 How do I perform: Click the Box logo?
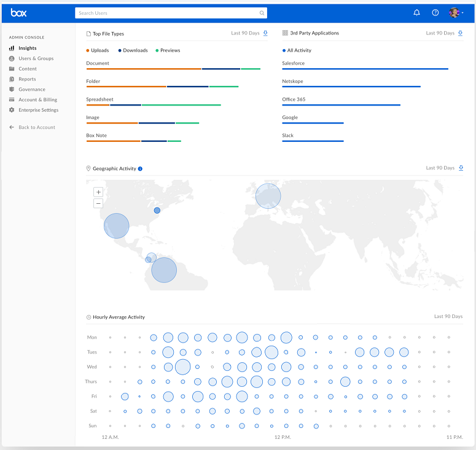click(x=18, y=13)
